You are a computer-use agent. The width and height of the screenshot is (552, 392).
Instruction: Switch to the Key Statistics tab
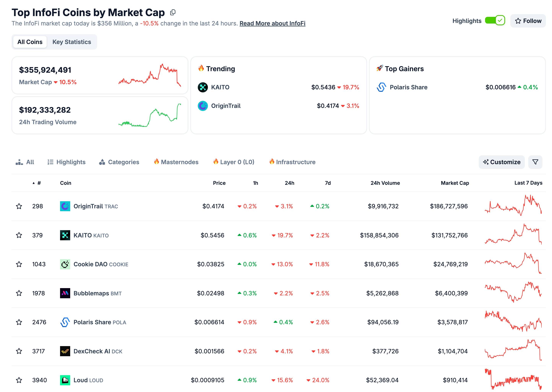point(72,42)
